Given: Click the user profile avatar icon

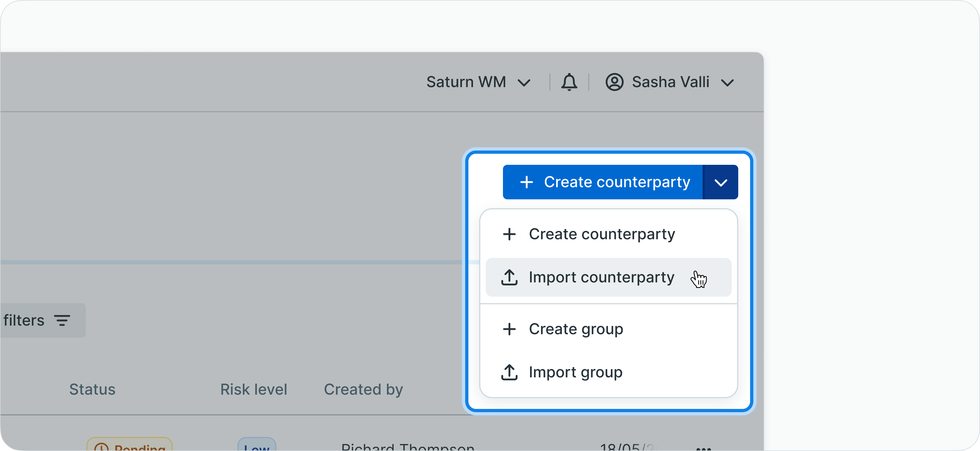Looking at the screenshot, I should click(x=614, y=82).
